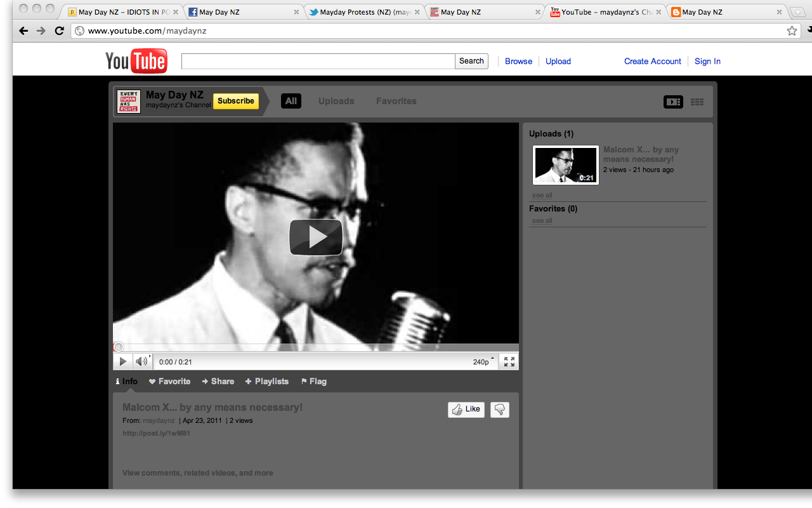Bookmark page with star icon
This screenshot has width=812, height=508.
tap(792, 30)
